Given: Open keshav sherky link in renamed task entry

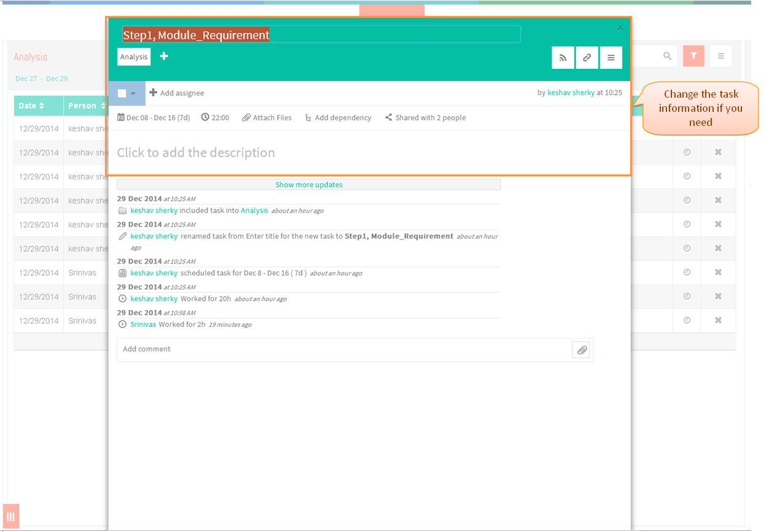Looking at the screenshot, I should [154, 236].
